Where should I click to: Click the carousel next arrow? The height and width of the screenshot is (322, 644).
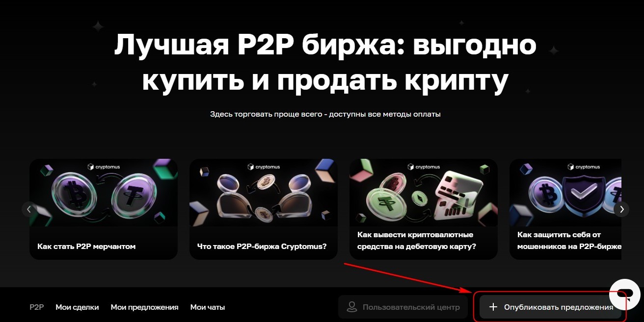click(621, 209)
